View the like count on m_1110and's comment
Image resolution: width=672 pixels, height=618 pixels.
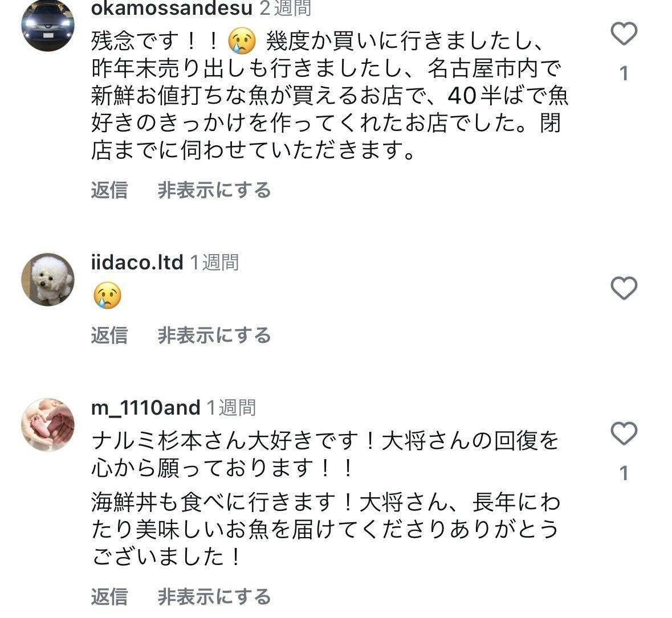[624, 473]
